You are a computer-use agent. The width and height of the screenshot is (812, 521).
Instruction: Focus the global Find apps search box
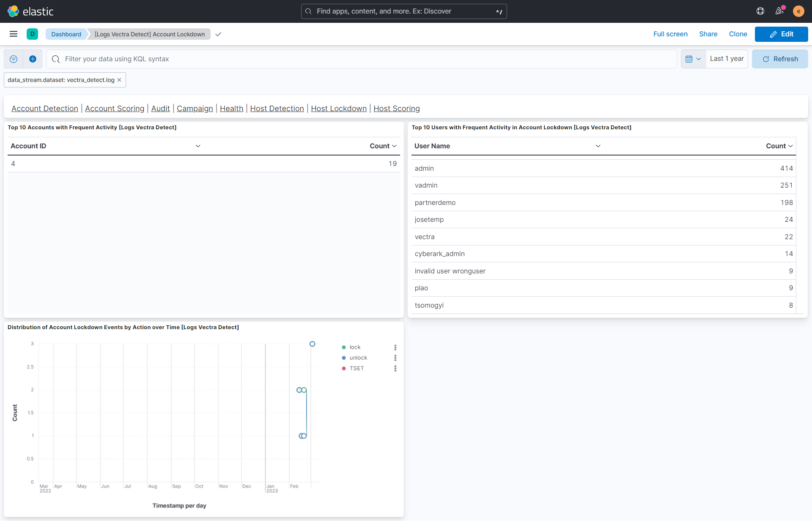pos(404,11)
